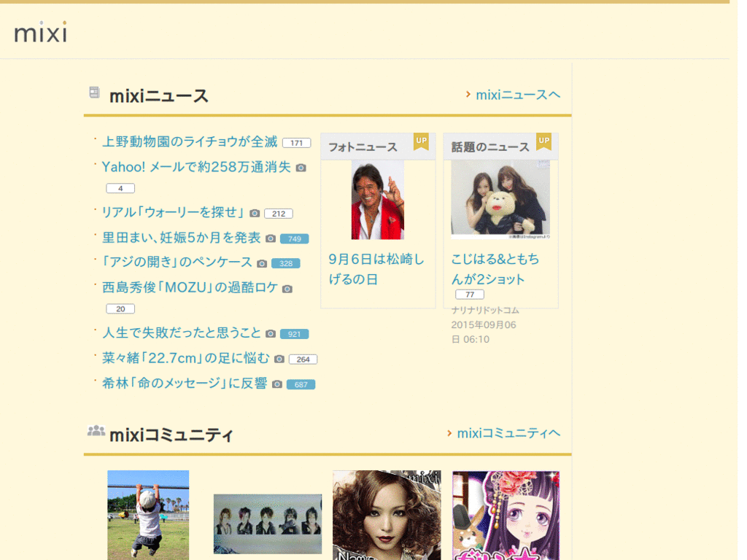This screenshot has height=560, width=747.
Task: Open photo news 9月6日は松崎しげるの日
Action: (376, 269)
